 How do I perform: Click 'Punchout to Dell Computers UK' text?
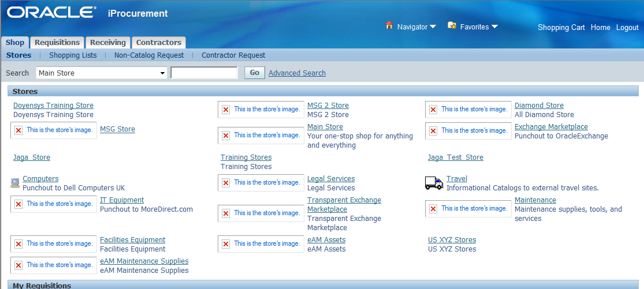[73, 187]
